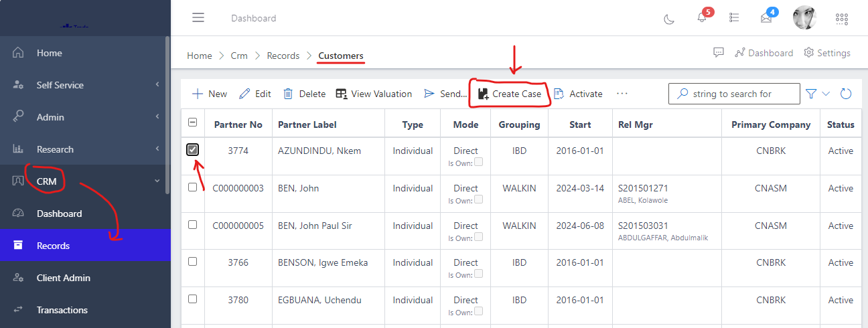Toggle Is Own checkbox for C000000005 row
The width and height of the screenshot is (868, 328).
[478, 237]
